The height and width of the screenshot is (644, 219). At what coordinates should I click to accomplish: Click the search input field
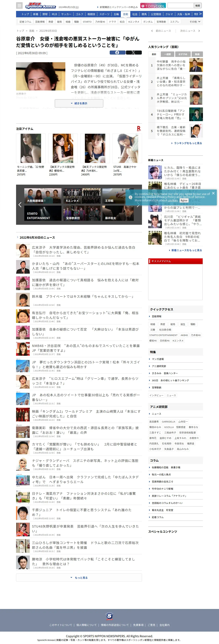[x=181, y=5]
